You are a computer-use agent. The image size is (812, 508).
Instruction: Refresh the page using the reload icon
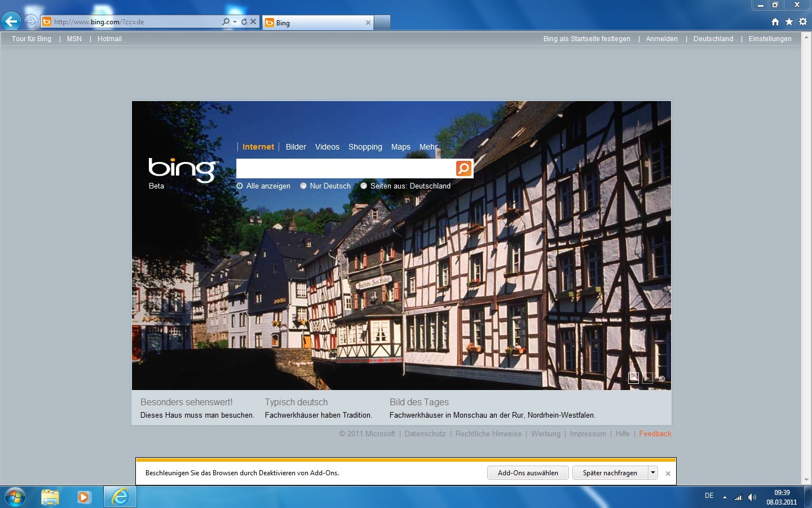pyautogui.click(x=244, y=21)
